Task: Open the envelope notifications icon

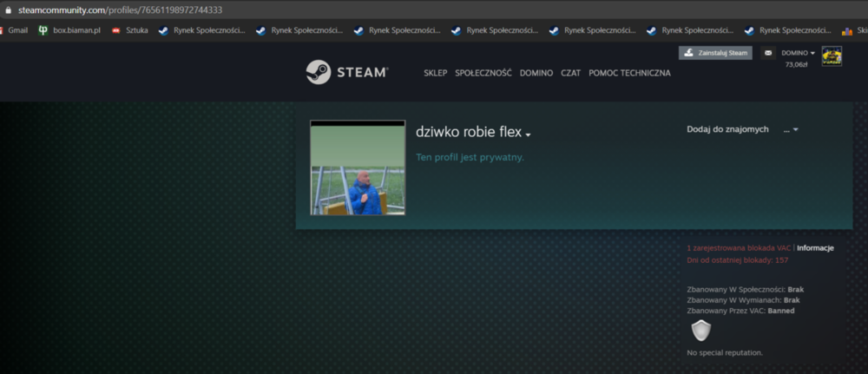Action: (768, 53)
